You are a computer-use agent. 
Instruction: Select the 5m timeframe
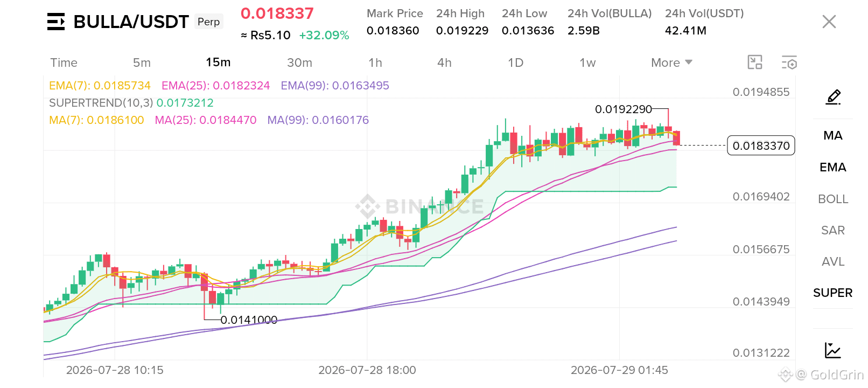tap(142, 63)
